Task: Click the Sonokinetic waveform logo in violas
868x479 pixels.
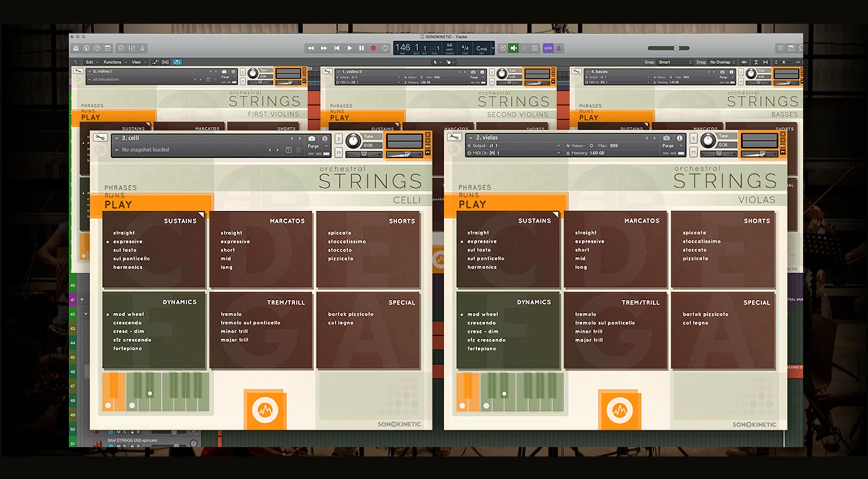Action: 619,410
